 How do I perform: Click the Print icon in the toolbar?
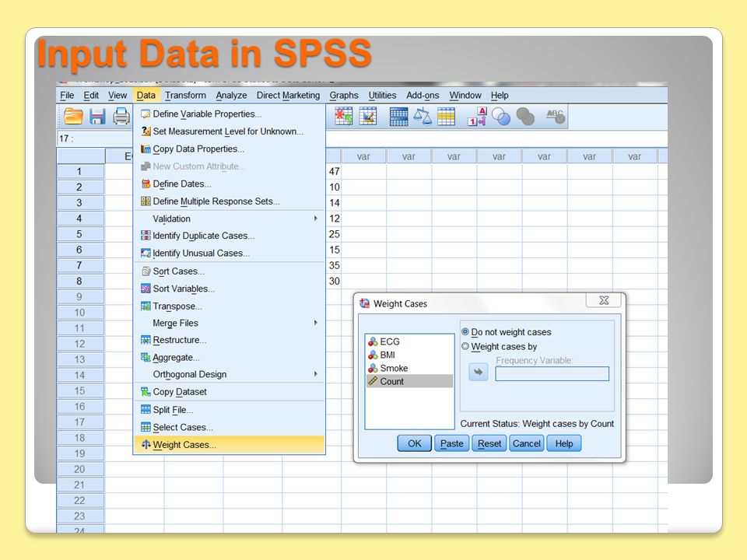click(121, 116)
